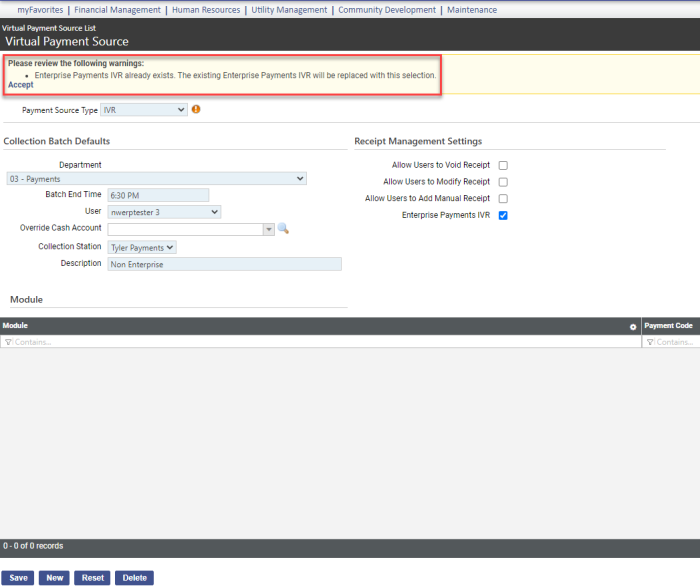Click the Description text field
700x588 pixels.
224,264
